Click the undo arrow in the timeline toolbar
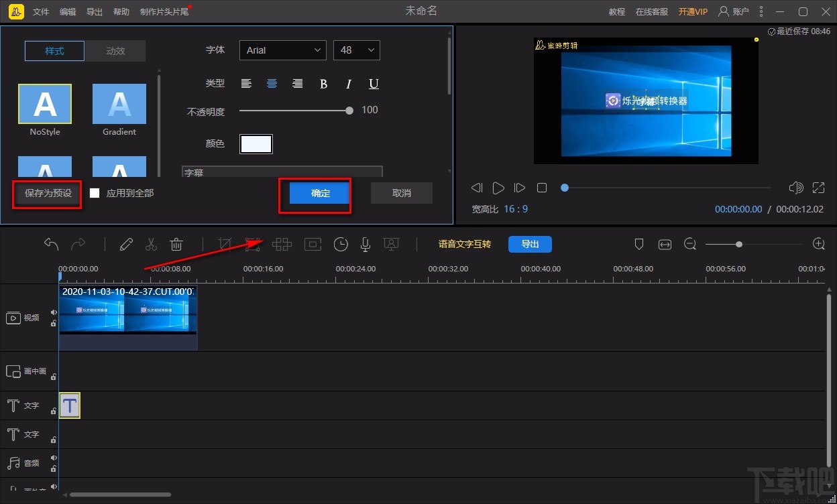This screenshot has height=504, width=837. click(52, 244)
